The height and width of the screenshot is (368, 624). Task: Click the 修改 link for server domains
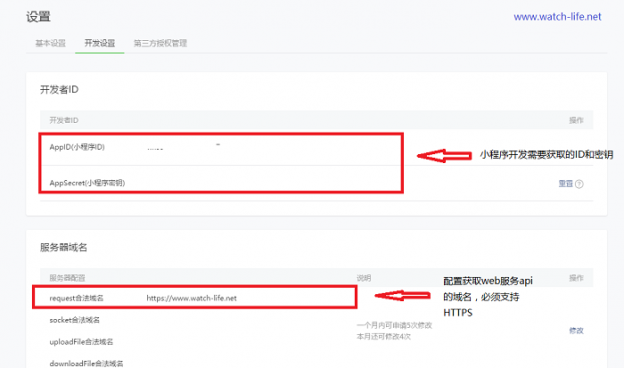(576, 330)
